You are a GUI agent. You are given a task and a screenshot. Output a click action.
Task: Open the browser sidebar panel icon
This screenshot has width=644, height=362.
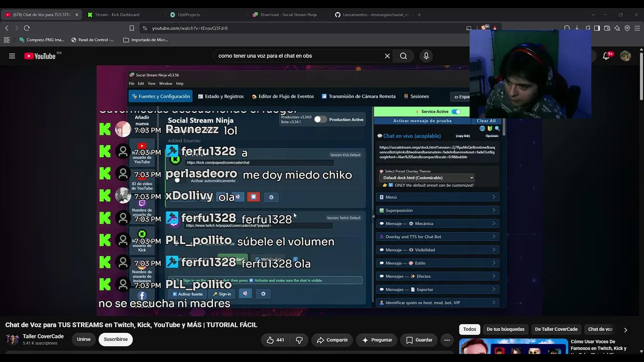[597, 28]
